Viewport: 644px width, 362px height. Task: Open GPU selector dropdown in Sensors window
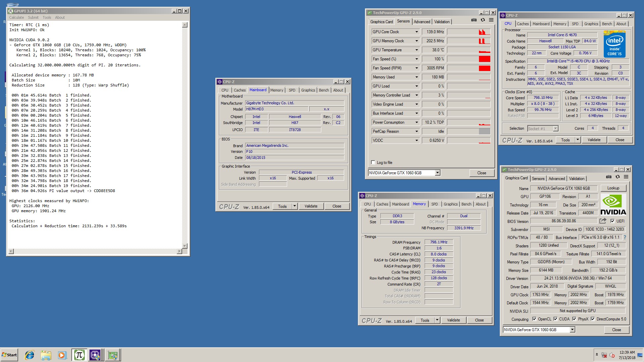[x=437, y=173]
